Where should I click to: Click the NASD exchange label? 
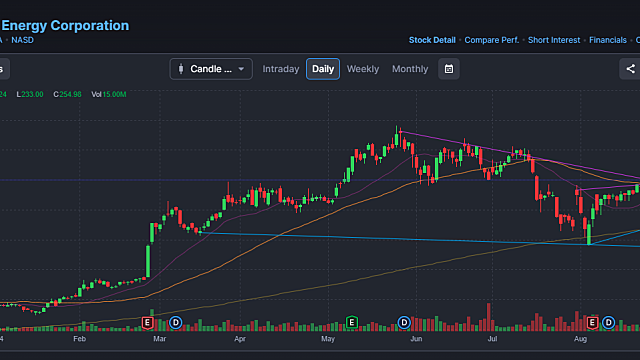(x=22, y=40)
